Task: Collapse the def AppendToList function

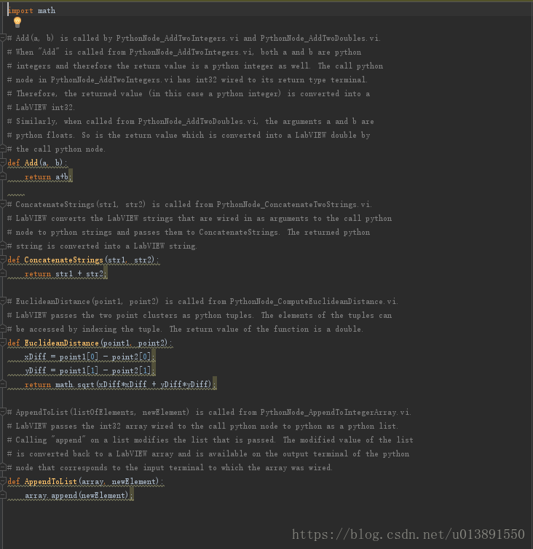Action: click(3, 481)
